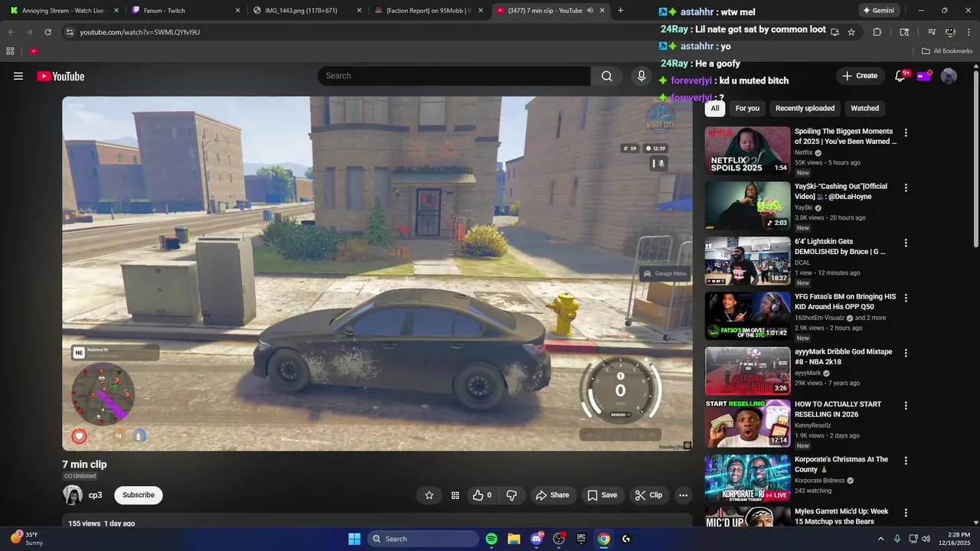Mute the YouTube tab via speaker icon
980x551 pixels.
click(x=590, y=11)
